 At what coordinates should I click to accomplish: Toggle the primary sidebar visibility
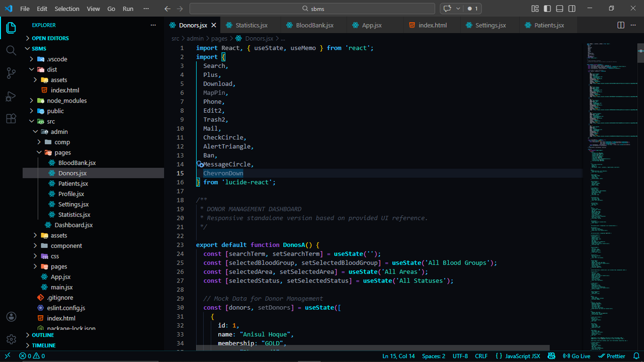click(547, 8)
